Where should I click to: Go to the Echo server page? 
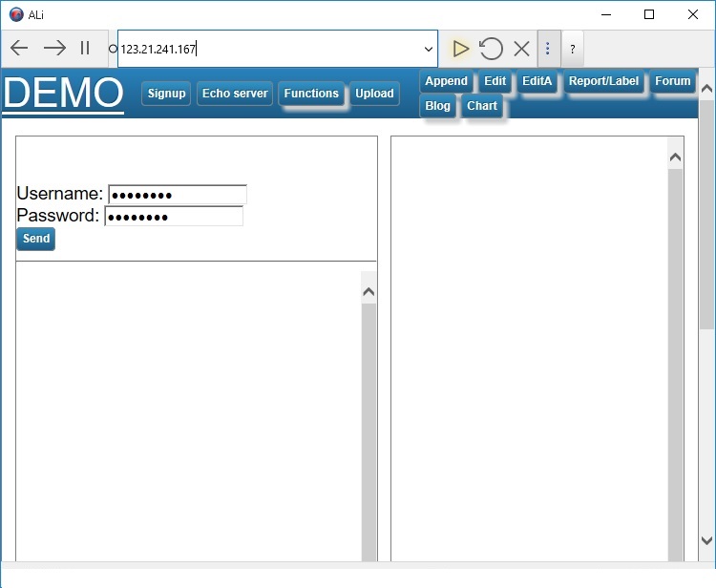(x=235, y=94)
